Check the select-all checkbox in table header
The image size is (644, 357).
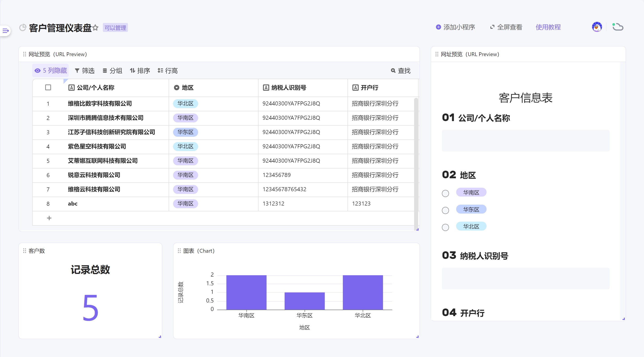click(48, 87)
